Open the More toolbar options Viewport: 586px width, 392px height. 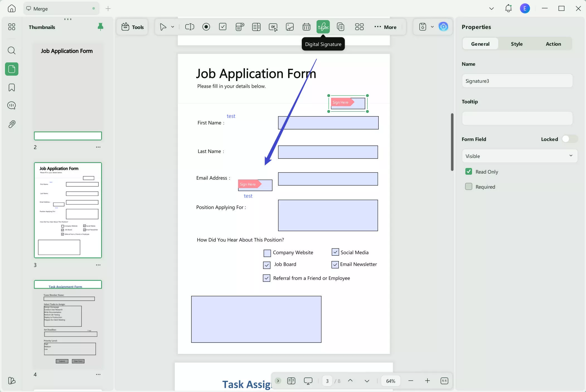pyautogui.click(x=386, y=27)
